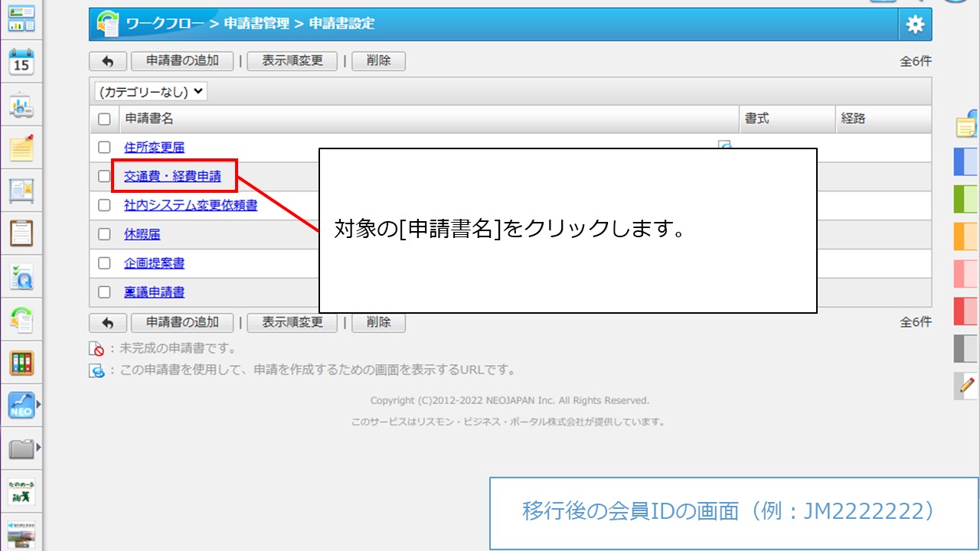The width and height of the screenshot is (980, 551).
Task: Open the gray folder icon in sidebar
Action: pyautogui.click(x=21, y=448)
